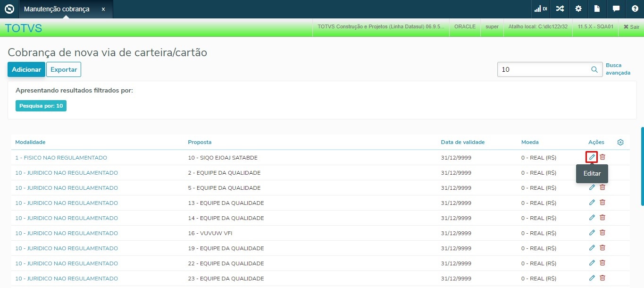The height and width of the screenshot is (288, 644).
Task: Edit row with proposta 10 - SIQO EJOAJ SATABDE
Action: click(592, 157)
